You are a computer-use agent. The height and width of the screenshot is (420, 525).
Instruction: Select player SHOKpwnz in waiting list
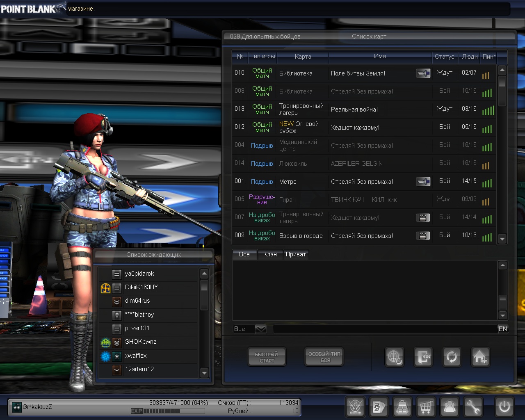[x=148, y=342]
